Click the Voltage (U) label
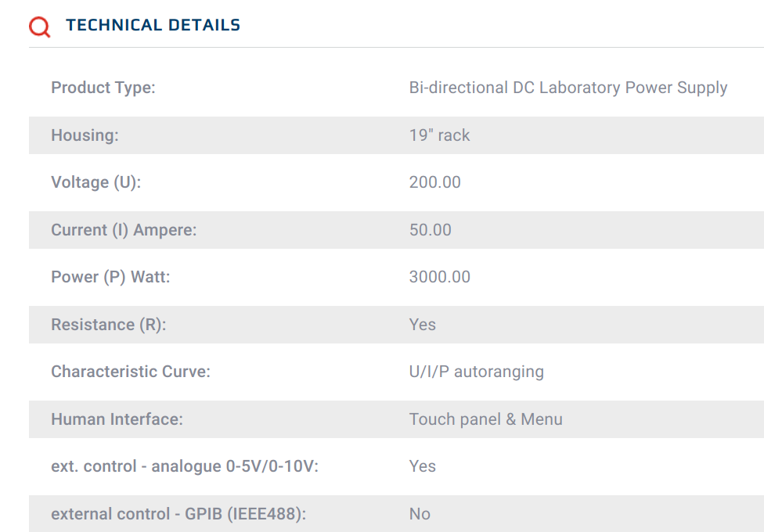 [96, 182]
